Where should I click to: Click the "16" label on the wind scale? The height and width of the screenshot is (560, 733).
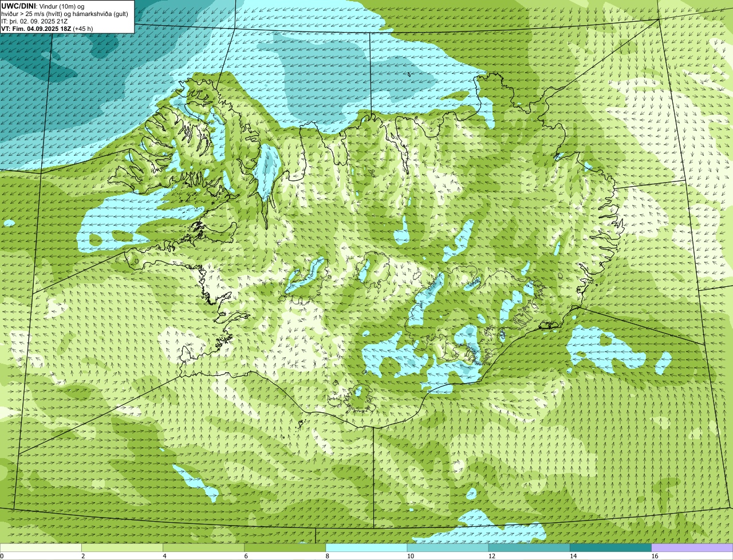pyautogui.click(x=655, y=556)
